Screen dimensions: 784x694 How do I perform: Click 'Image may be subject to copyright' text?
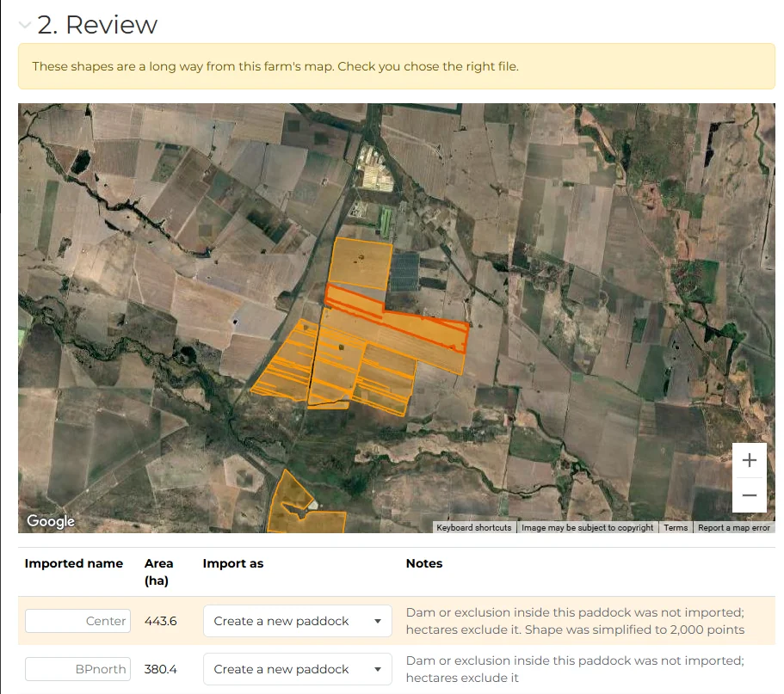(x=587, y=528)
